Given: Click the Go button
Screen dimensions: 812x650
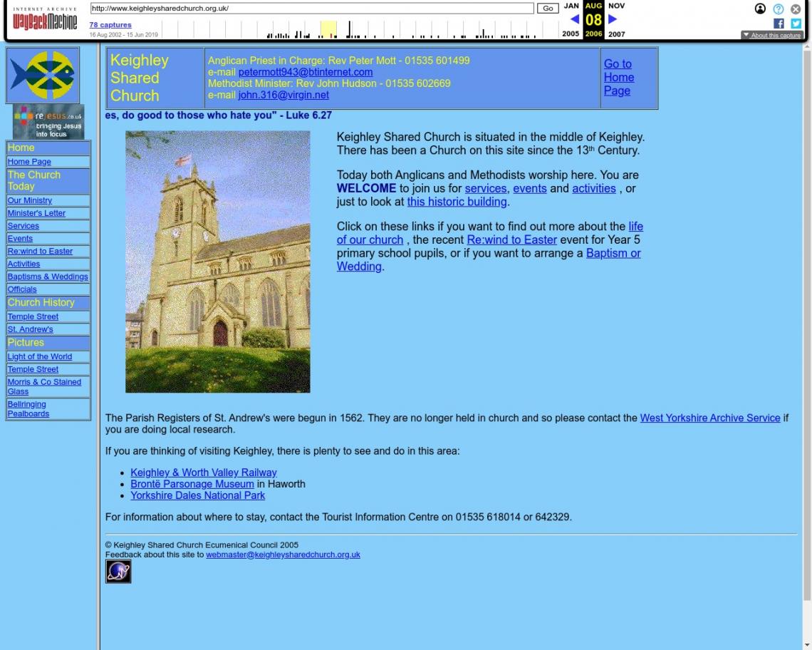Looking at the screenshot, I should 547,9.
